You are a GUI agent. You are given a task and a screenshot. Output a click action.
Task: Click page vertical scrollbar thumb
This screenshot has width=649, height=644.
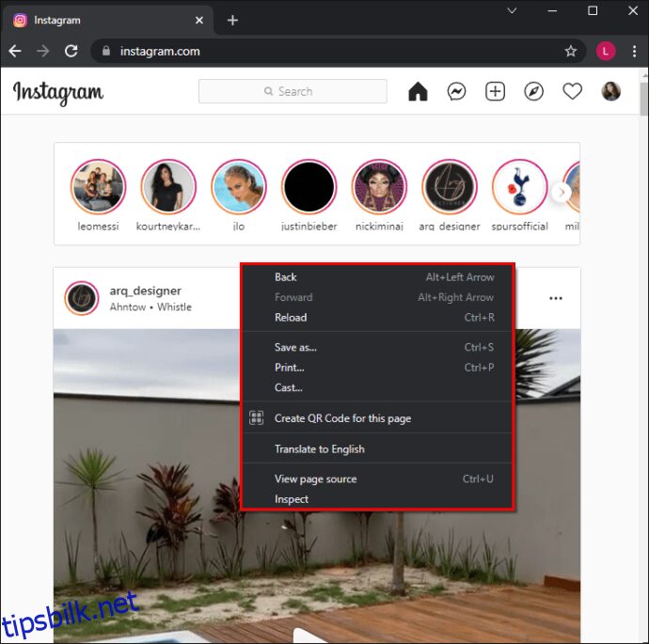click(x=644, y=99)
